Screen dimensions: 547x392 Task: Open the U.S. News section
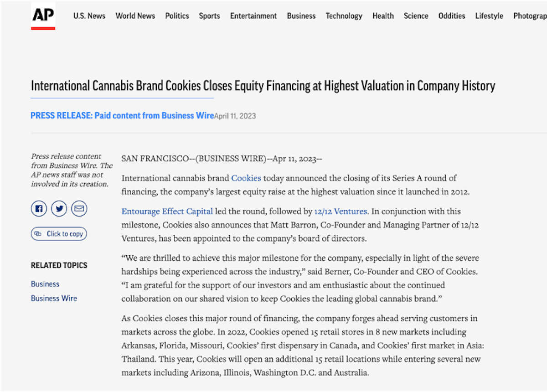tap(89, 16)
